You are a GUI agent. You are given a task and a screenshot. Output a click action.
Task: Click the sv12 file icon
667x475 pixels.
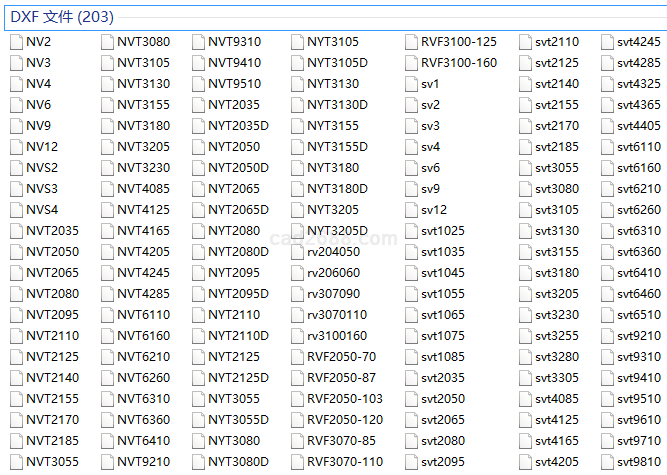[411, 210]
